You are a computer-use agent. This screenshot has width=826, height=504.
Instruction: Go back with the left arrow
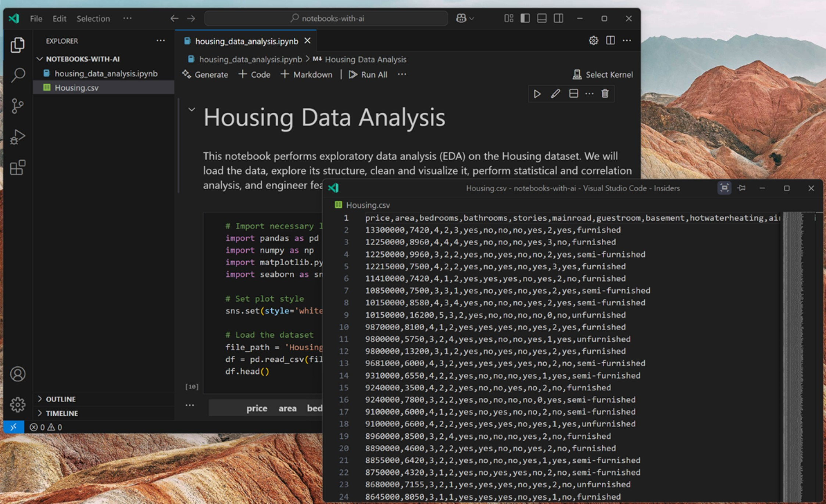[x=174, y=18]
